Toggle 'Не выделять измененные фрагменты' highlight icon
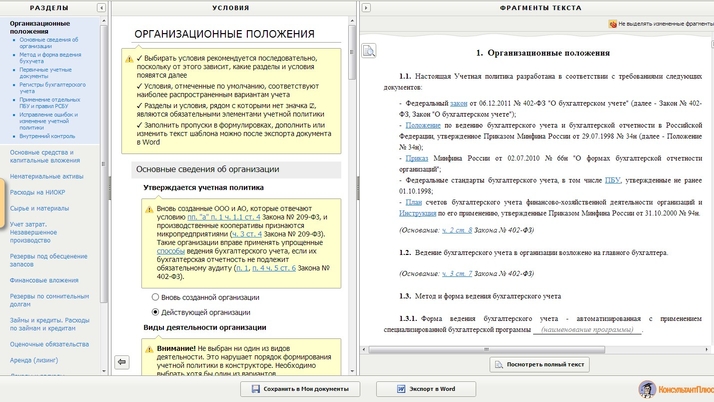 pyautogui.click(x=612, y=23)
